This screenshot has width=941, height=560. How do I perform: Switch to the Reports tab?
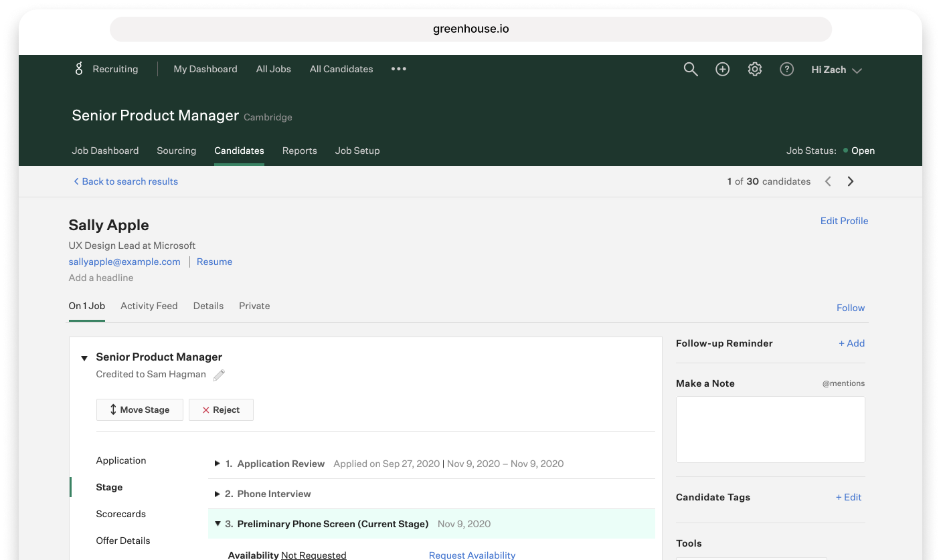(300, 151)
